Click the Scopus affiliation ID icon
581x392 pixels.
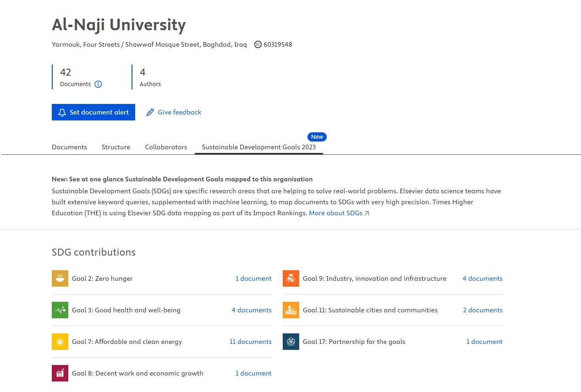click(x=258, y=44)
